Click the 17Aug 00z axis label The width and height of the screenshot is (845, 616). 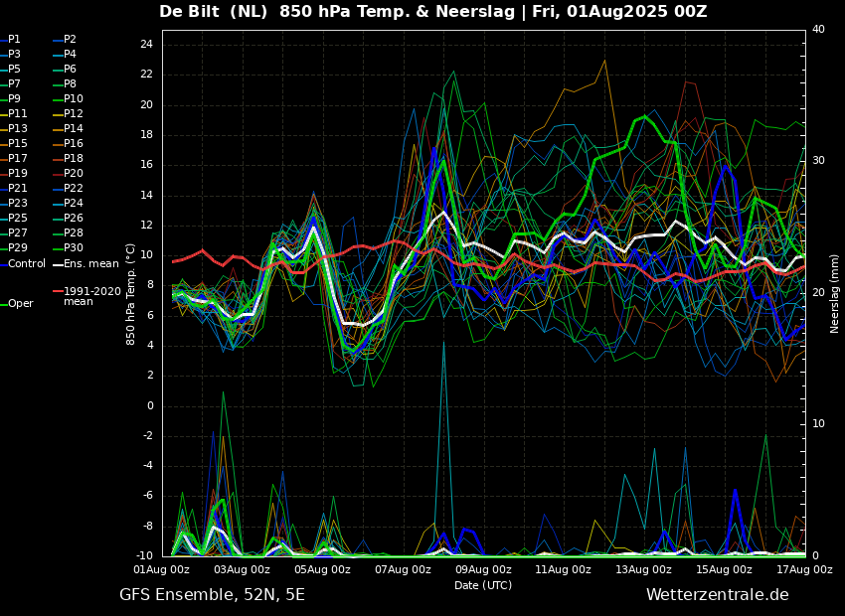pos(803,569)
